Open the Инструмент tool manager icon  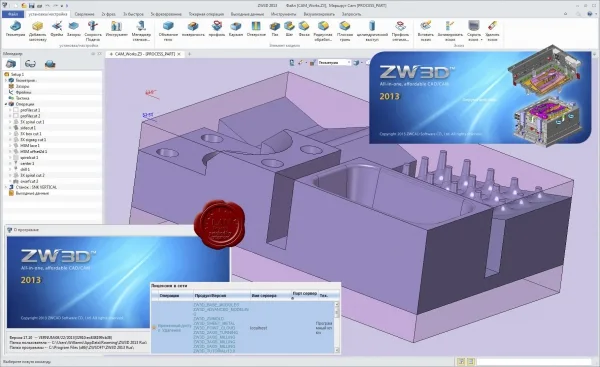pyautogui.click(x=116, y=27)
